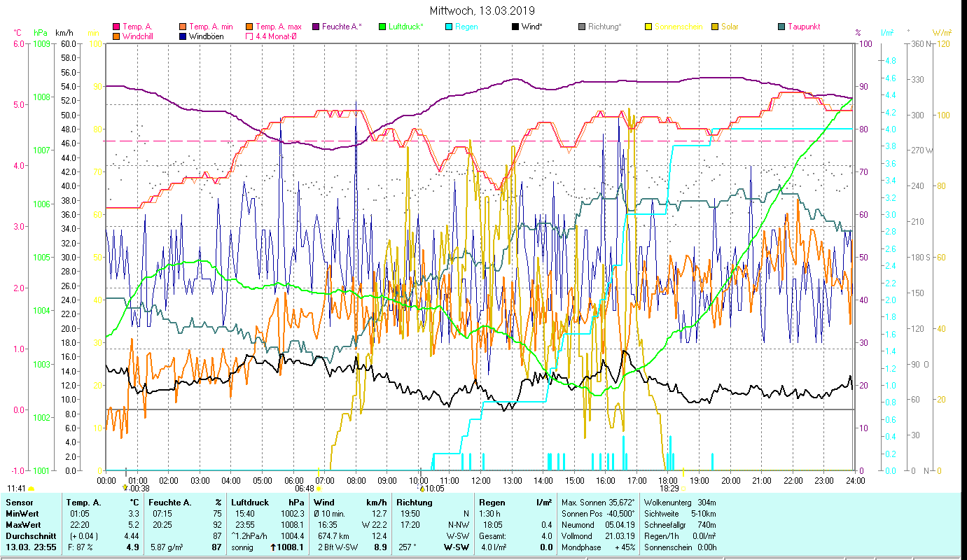The image size is (967, 560).
Task: Click the Luftdruck* legend label
Action: [x=407, y=27]
